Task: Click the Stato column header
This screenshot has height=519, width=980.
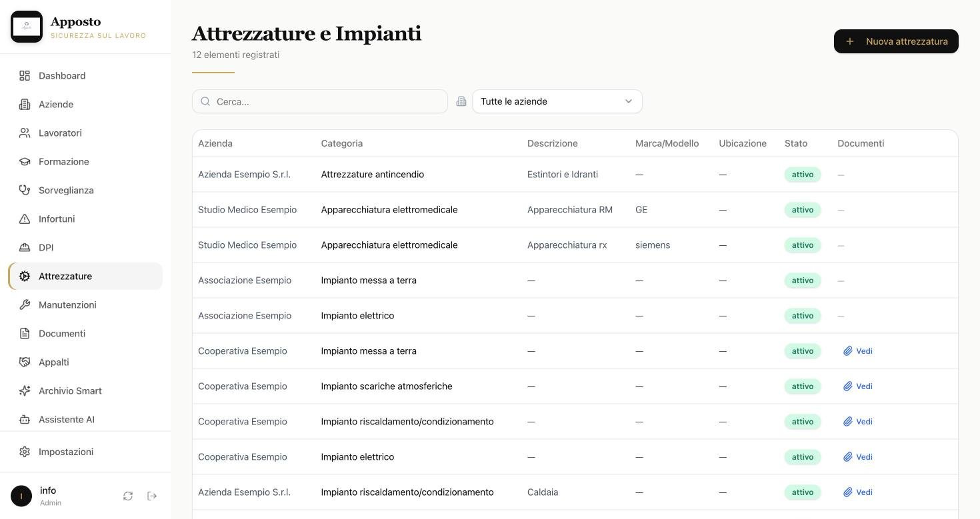Action: [x=796, y=143]
